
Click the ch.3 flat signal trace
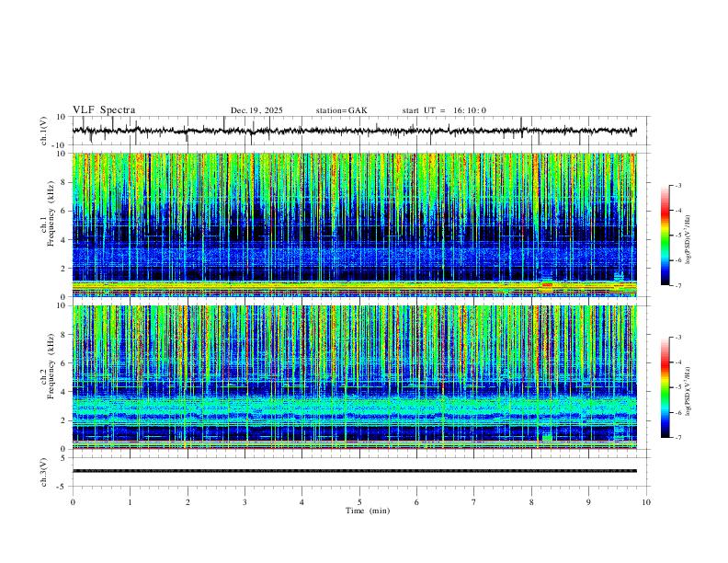(x=355, y=471)
